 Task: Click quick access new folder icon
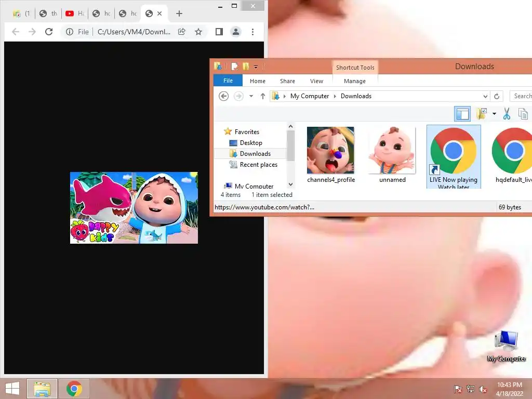(x=246, y=66)
